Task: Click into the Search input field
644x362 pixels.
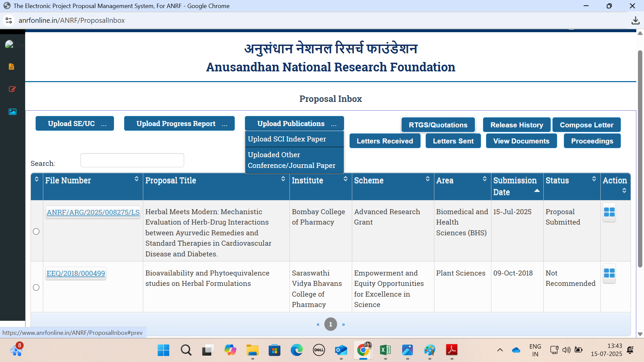Action: [x=132, y=161]
